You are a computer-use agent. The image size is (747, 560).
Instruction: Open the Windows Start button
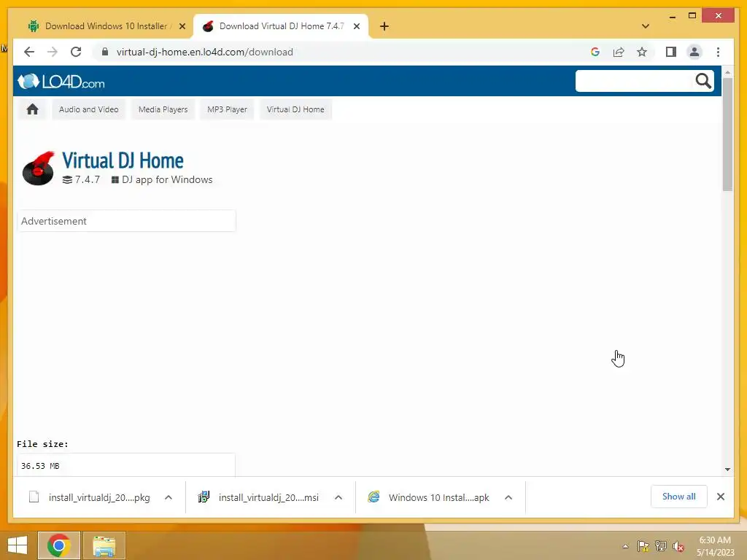[18, 545]
